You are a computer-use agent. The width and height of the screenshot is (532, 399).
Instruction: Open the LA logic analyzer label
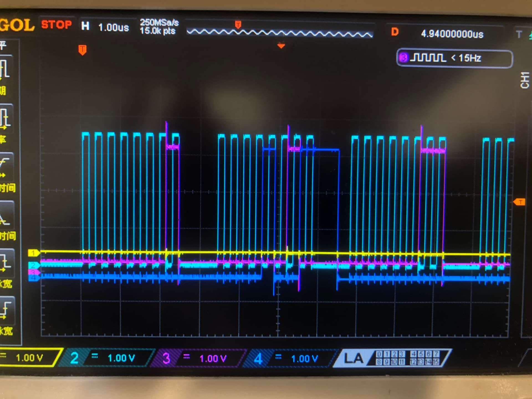pyautogui.click(x=353, y=359)
